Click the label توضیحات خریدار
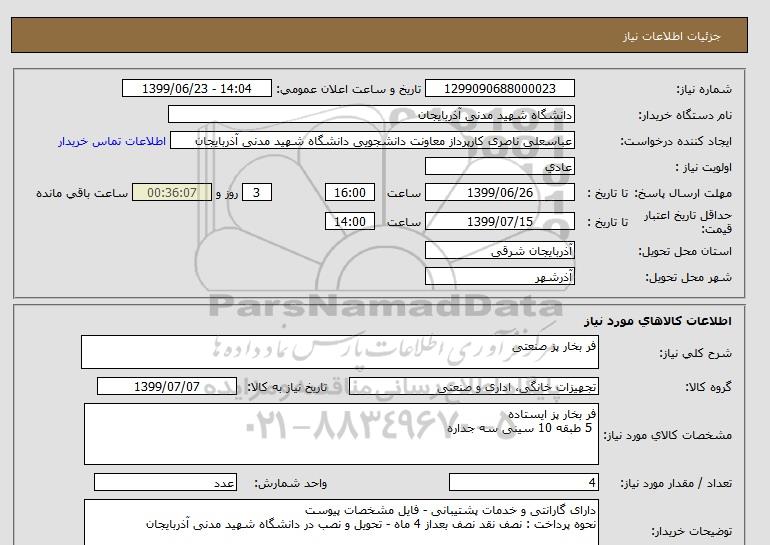Screen dimensions: 770x545 pos(691,531)
